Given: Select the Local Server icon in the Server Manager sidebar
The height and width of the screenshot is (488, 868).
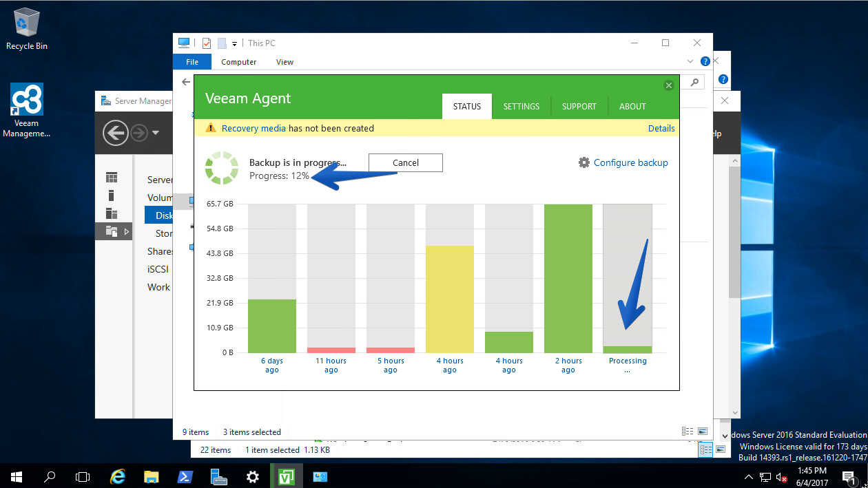Looking at the screenshot, I should (111, 195).
